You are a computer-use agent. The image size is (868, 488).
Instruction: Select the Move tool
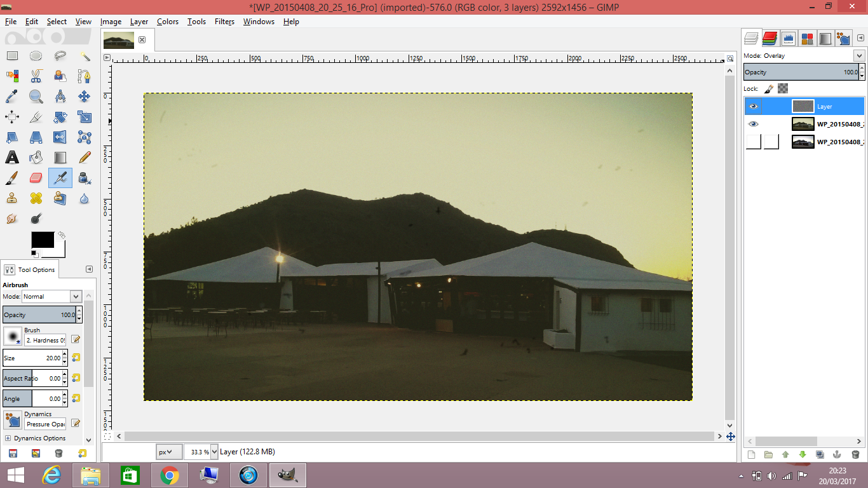pos(85,97)
